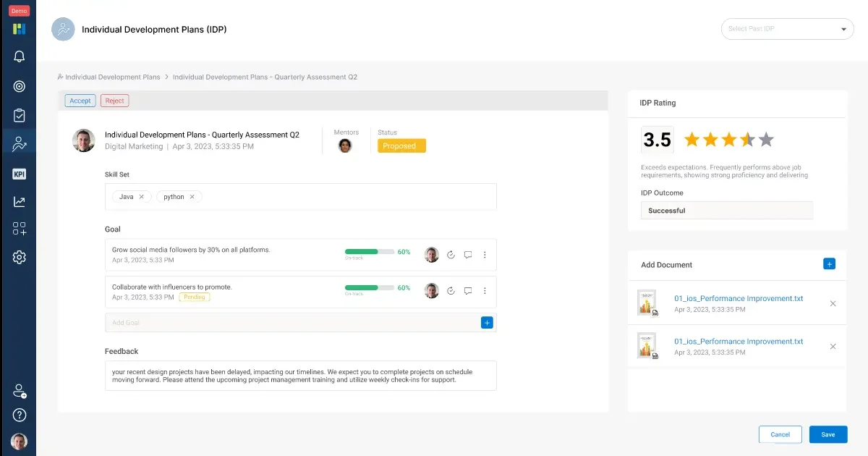Remove the Java skill tag

pos(142,197)
